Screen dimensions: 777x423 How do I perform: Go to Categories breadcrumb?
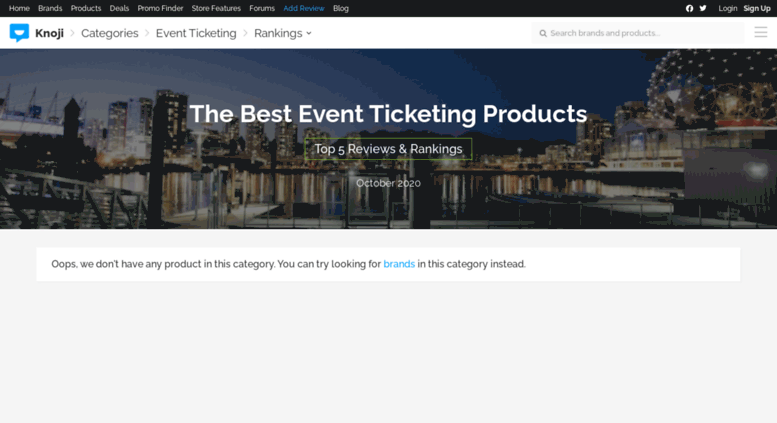[110, 33]
